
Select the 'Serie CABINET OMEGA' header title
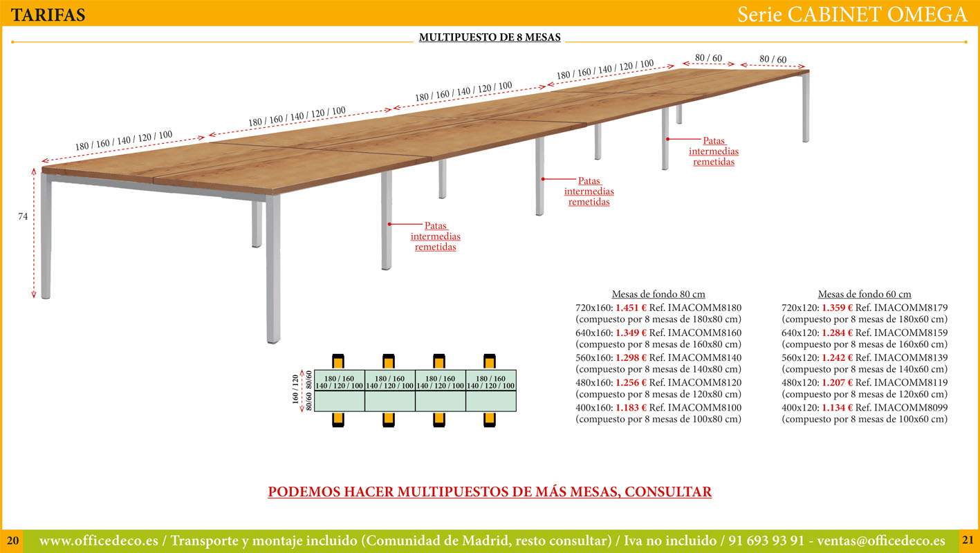(x=852, y=14)
